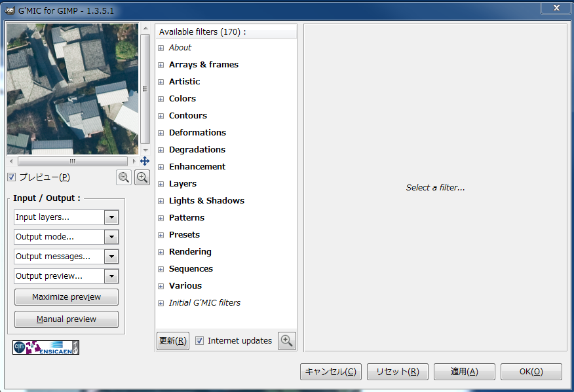574x392 pixels.
Task: Expand the Rendering filter category
Action: pos(161,252)
